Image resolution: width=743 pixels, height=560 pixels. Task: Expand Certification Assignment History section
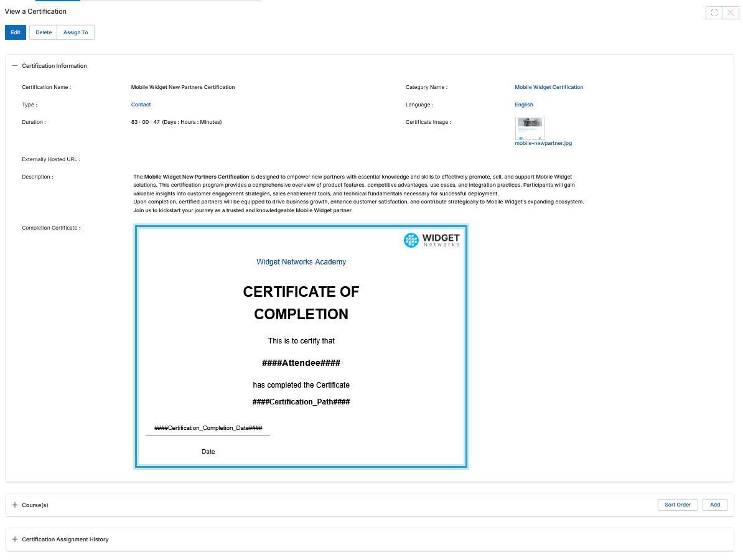tap(15, 539)
